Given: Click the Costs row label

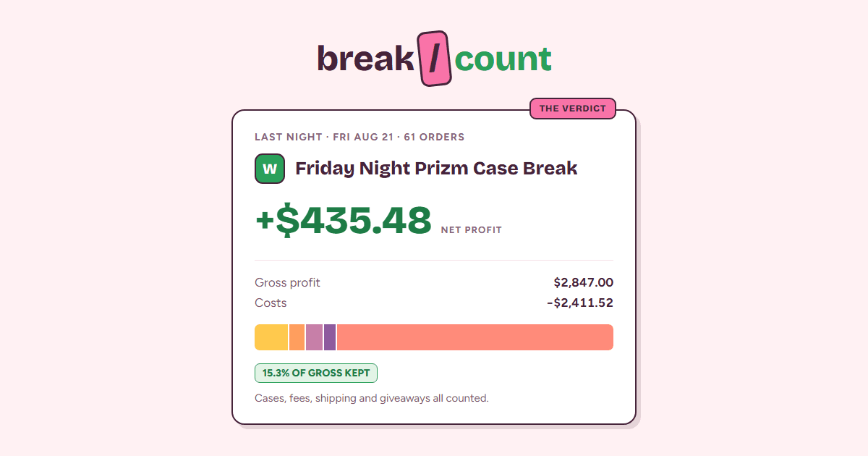Looking at the screenshot, I should pos(271,303).
